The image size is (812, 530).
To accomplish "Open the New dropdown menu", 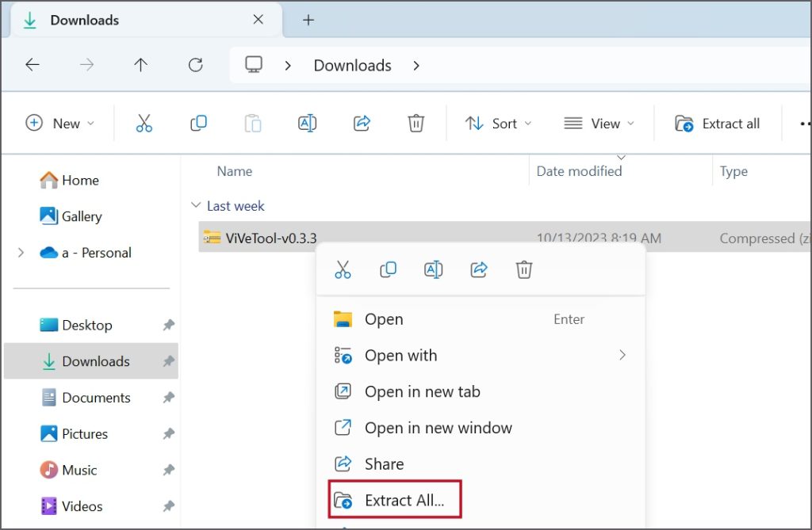I will coord(60,123).
